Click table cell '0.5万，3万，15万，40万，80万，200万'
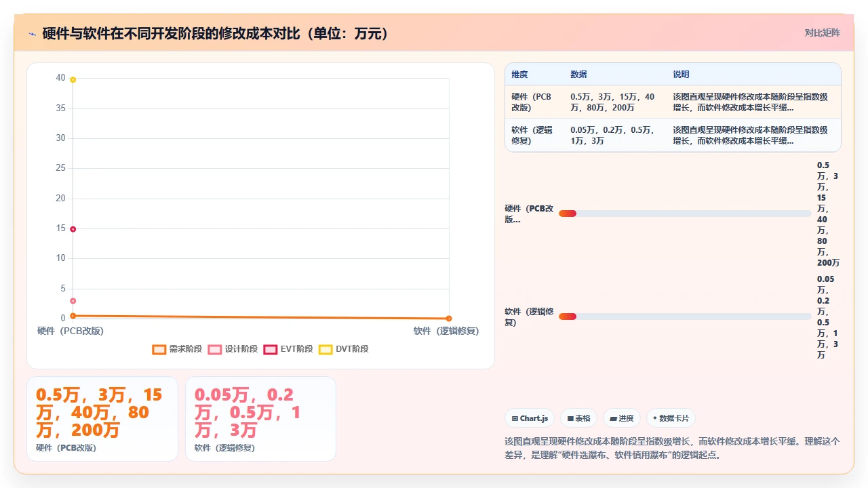 coord(616,102)
